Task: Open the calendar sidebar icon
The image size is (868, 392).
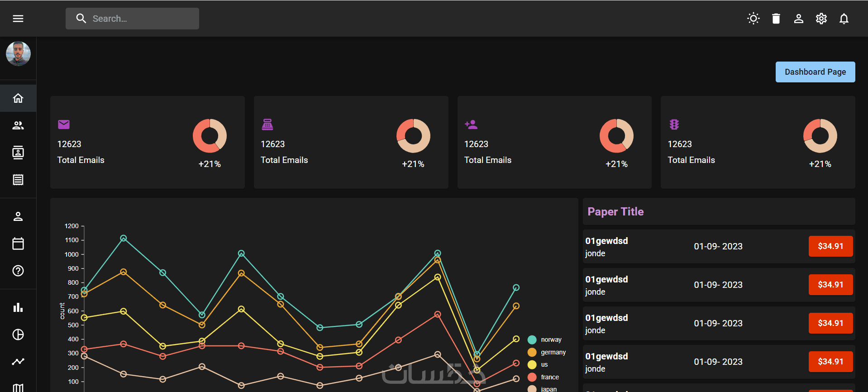Action: (18, 244)
